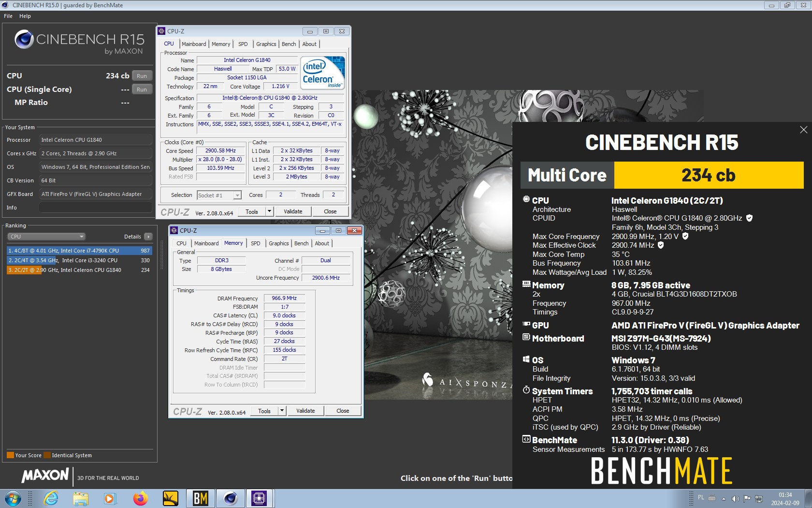Click the PL language indicator
The width and height of the screenshot is (812, 508).
pyautogui.click(x=701, y=497)
